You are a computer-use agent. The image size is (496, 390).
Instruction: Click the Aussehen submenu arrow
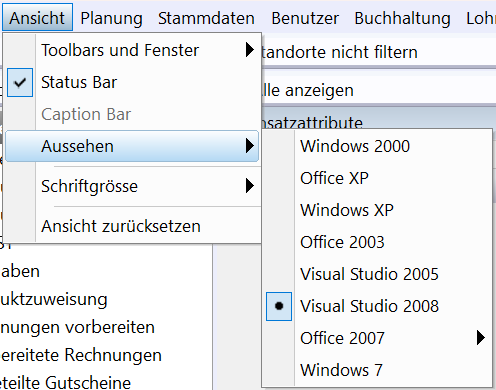tap(249, 146)
